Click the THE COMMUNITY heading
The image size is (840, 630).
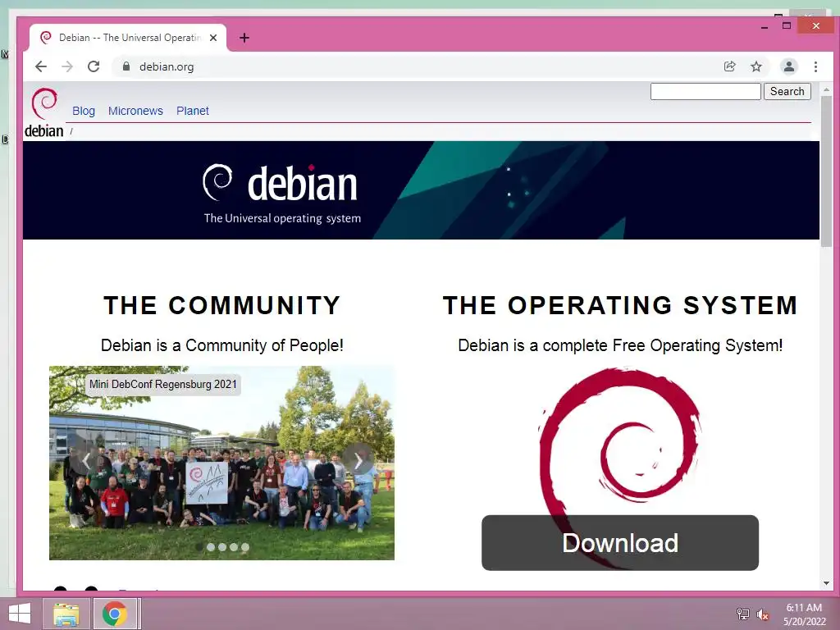pos(221,305)
